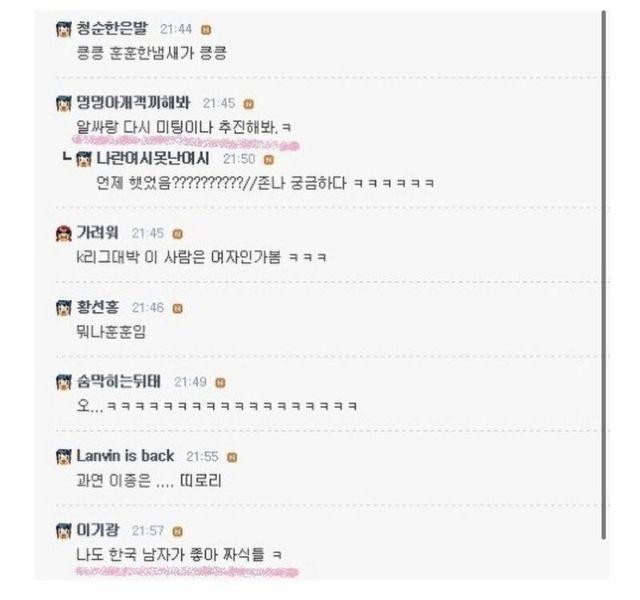Open username link 황선홍
640x600 pixels.
click(98, 307)
